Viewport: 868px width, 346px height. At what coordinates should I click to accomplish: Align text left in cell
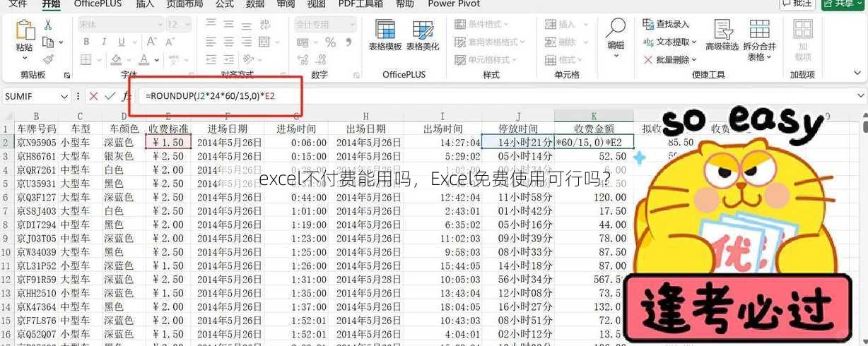210,42
